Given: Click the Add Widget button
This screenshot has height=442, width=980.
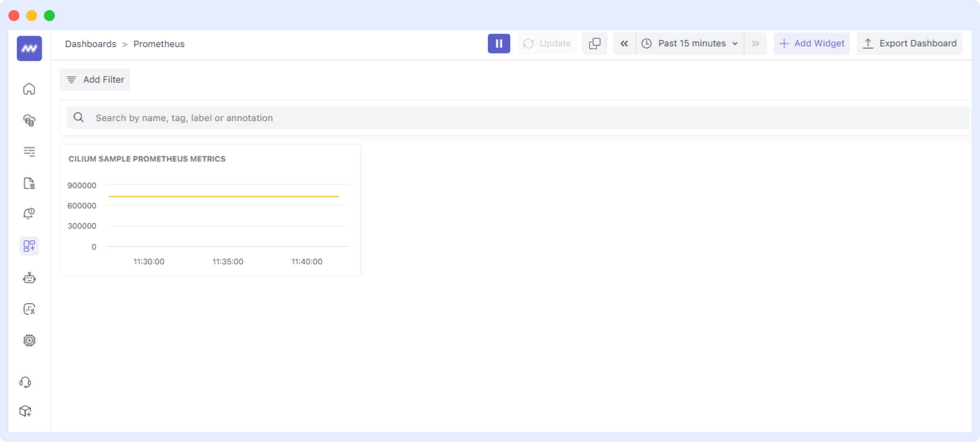Looking at the screenshot, I should tap(811, 43).
